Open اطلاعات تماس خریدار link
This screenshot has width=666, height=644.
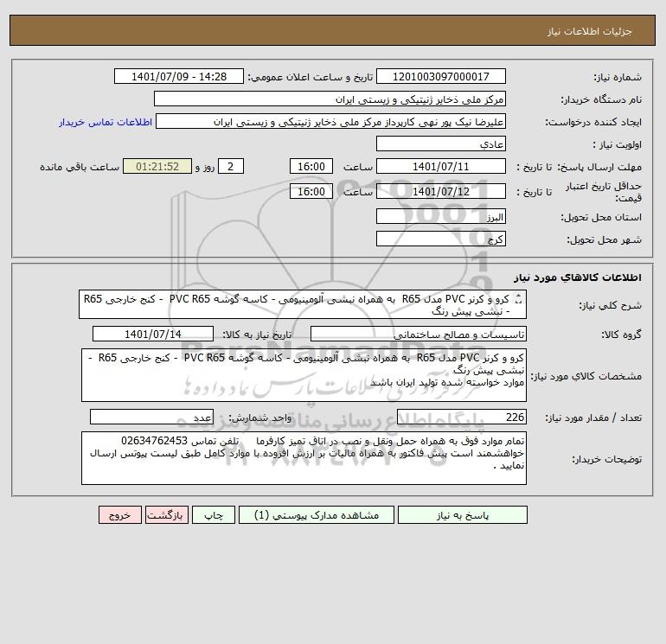click(x=106, y=122)
